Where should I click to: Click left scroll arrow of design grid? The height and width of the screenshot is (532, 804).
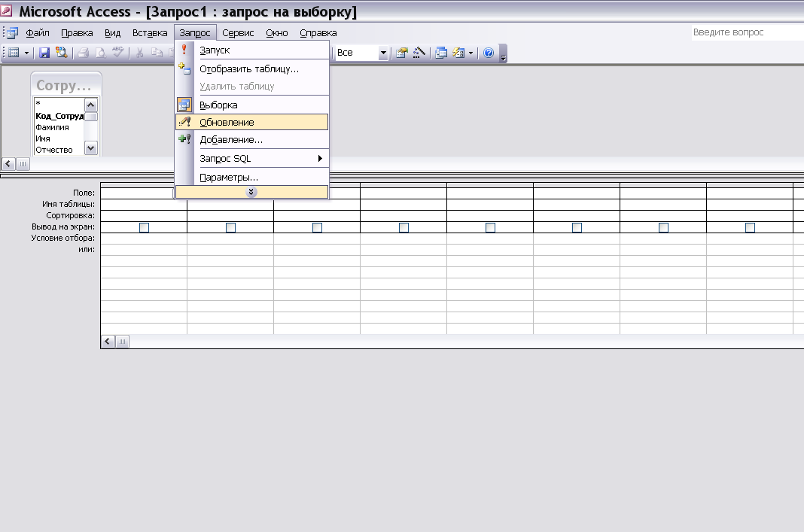point(108,342)
